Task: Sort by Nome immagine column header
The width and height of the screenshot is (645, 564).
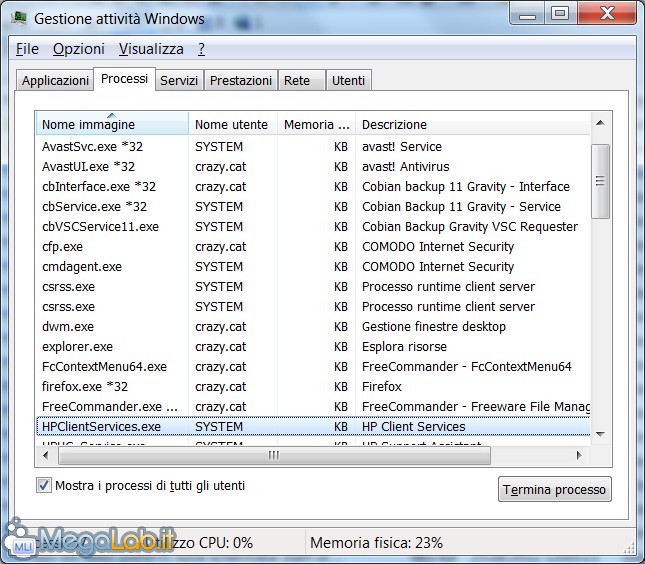Action: coord(112,124)
